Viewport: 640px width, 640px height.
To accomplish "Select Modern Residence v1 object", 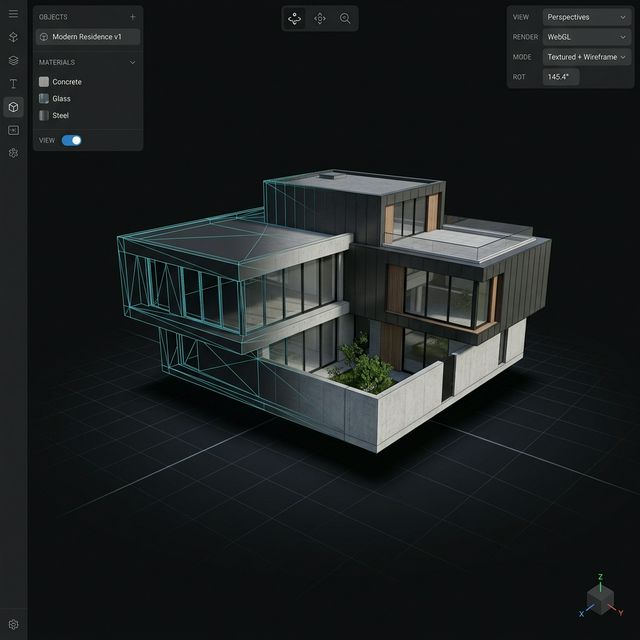I will pos(88,37).
